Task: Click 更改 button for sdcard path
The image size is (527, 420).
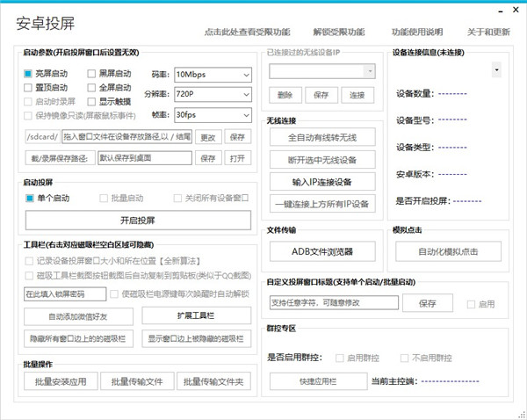Action: 208,137
